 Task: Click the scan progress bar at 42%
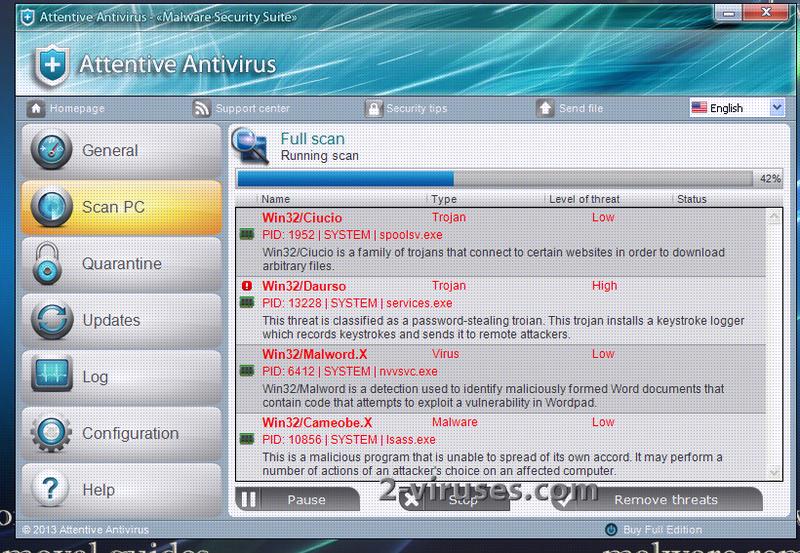click(x=495, y=179)
